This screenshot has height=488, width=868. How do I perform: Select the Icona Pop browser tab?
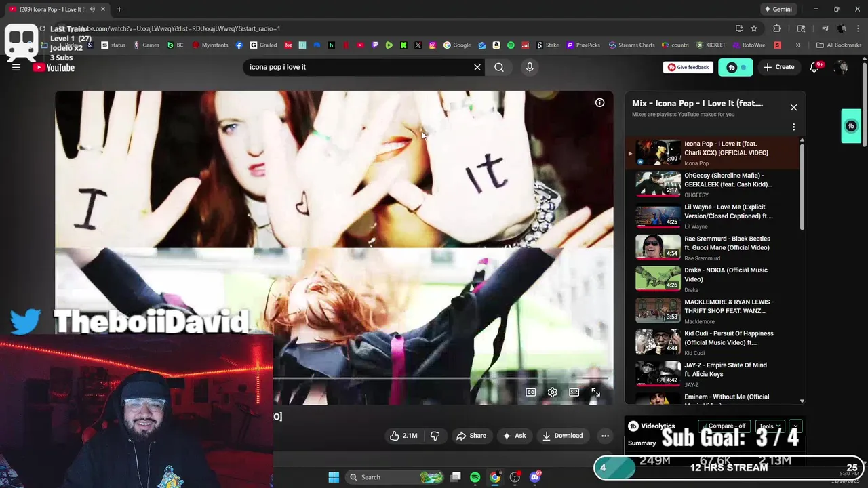(x=57, y=9)
